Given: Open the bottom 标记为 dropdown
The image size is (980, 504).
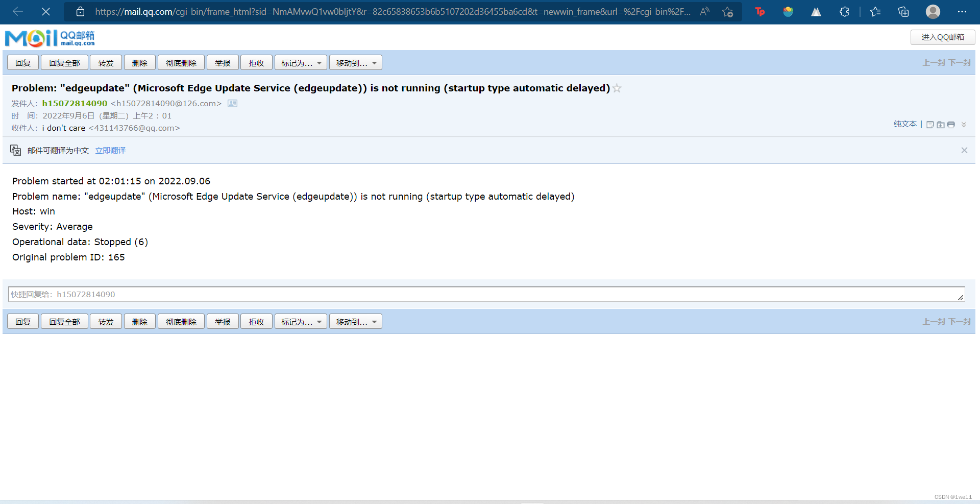Looking at the screenshot, I should (301, 322).
